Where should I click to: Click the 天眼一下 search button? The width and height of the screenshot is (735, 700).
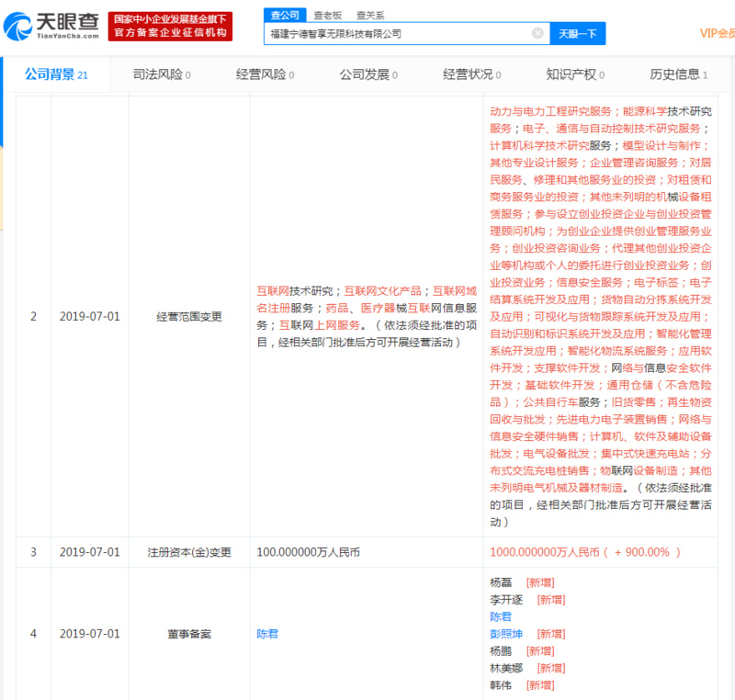point(578,34)
